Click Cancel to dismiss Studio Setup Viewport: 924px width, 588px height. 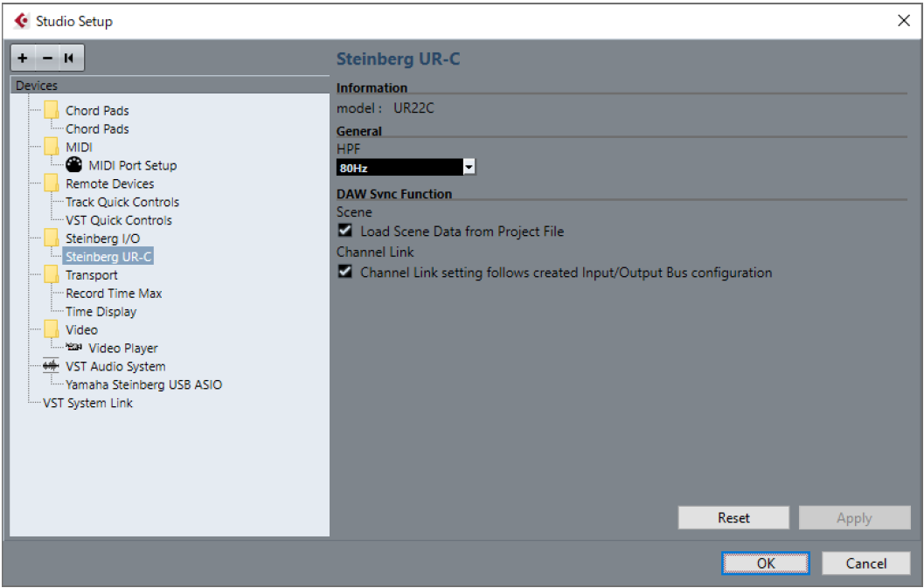tap(865, 564)
